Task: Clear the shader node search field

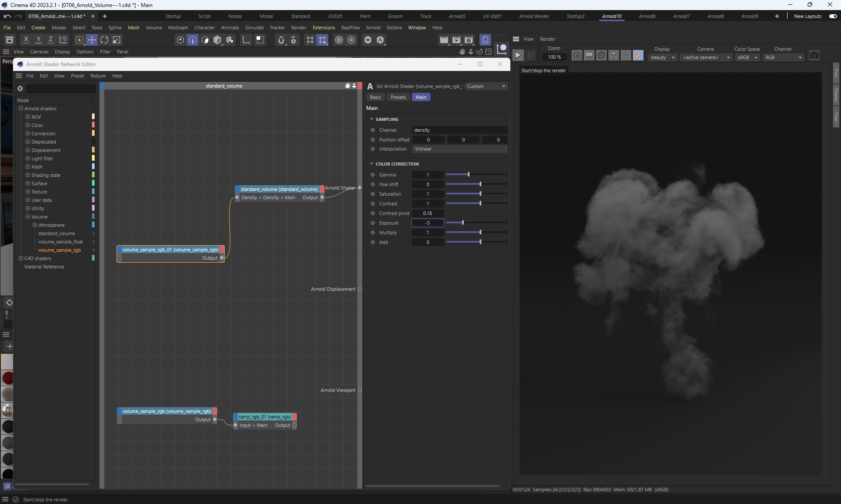Action: click(20, 88)
